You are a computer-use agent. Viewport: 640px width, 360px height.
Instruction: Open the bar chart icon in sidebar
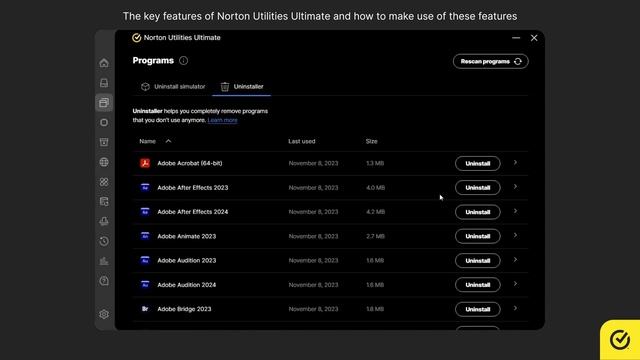tap(104, 261)
